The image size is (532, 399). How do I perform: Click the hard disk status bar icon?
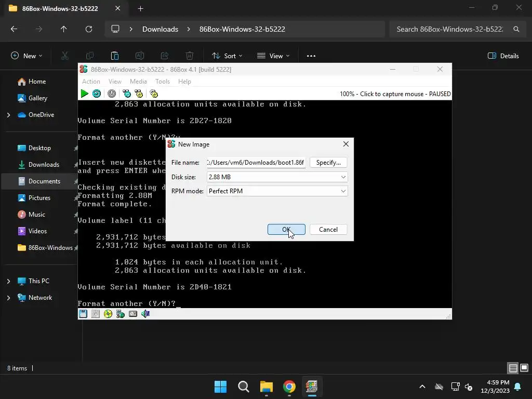point(133,314)
